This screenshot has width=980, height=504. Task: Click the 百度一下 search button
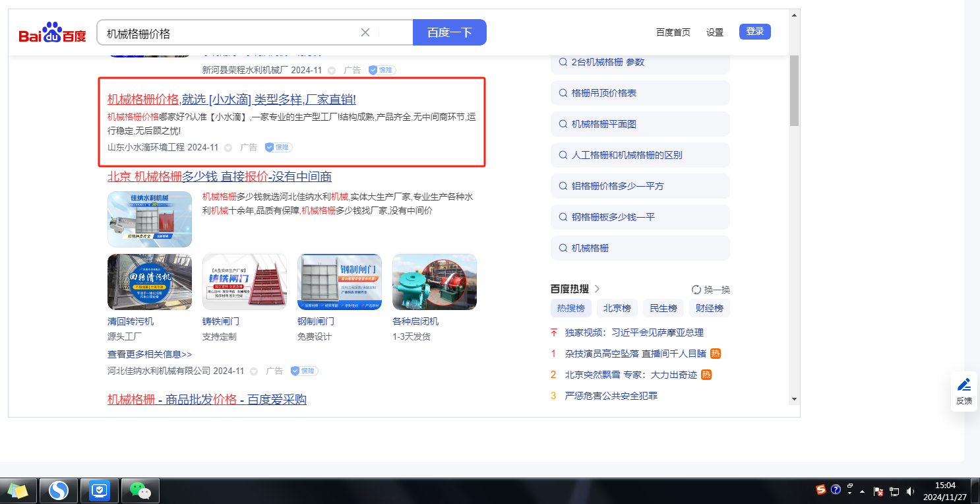450,32
